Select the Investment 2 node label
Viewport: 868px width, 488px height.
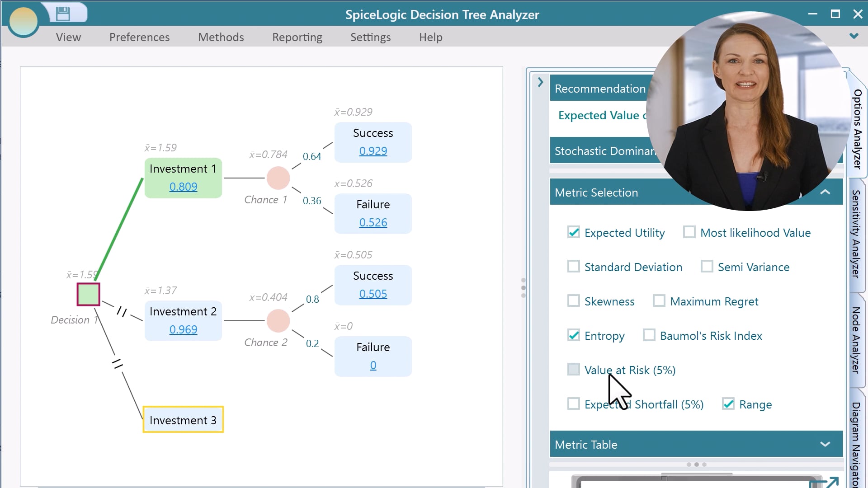point(183,311)
